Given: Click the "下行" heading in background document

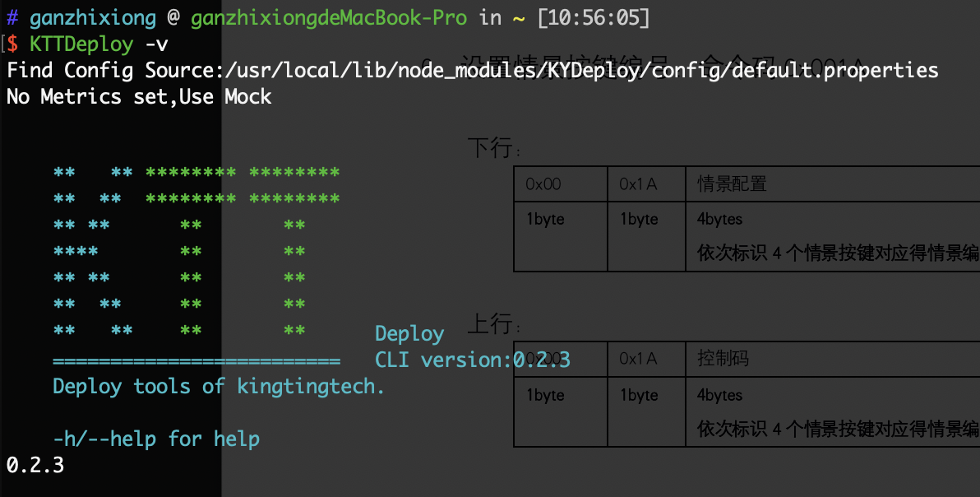Looking at the screenshot, I should 494,147.
